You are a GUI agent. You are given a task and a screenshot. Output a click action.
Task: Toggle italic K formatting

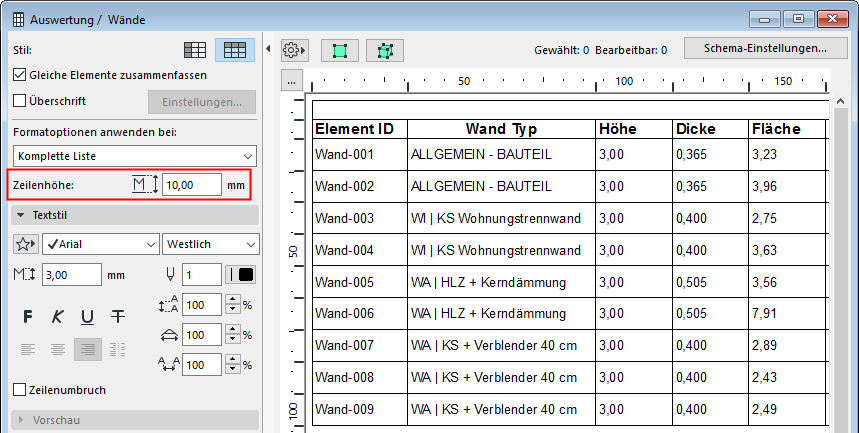58,316
